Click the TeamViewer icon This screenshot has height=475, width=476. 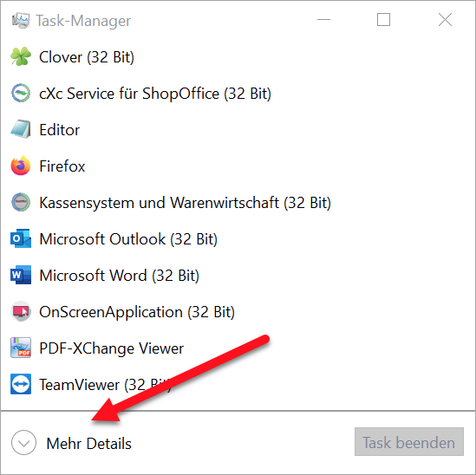coord(21,384)
